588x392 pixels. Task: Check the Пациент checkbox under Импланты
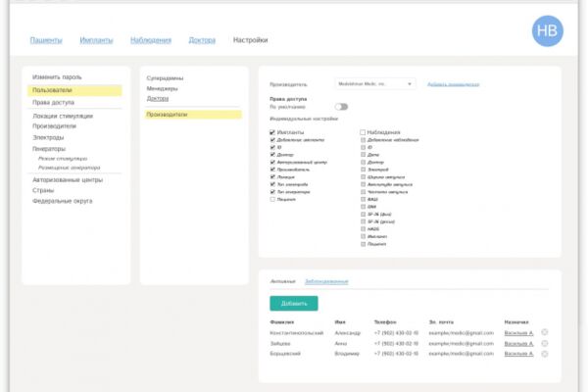(272, 200)
